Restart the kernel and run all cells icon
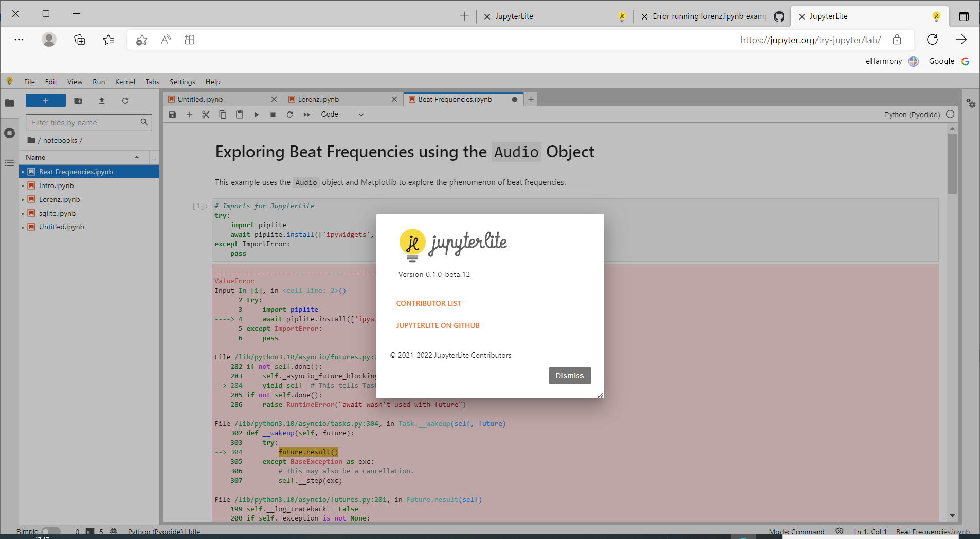 pyautogui.click(x=306, y=114)
